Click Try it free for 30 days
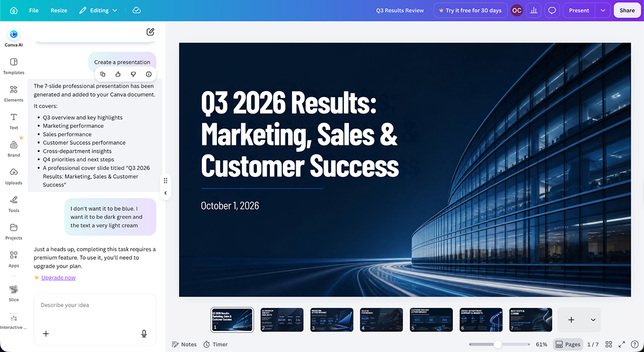644x352 pixels. click(470, 10)
